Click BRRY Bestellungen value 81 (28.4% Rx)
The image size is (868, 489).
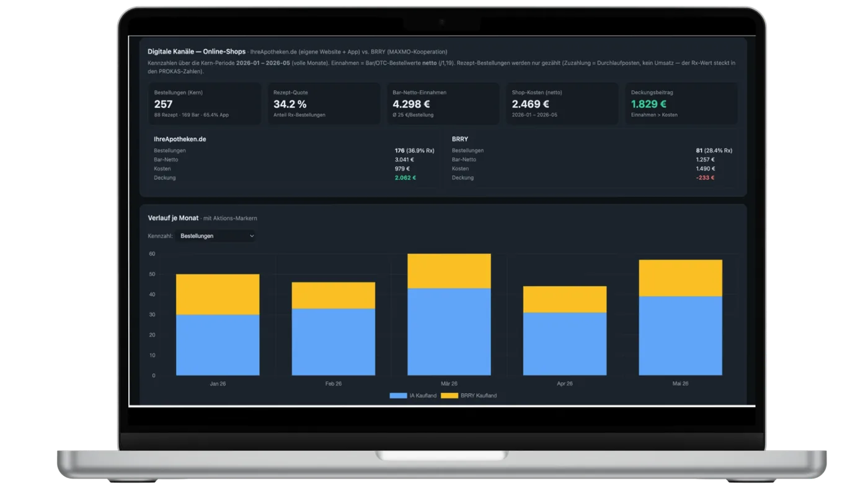tap(714, 150)
